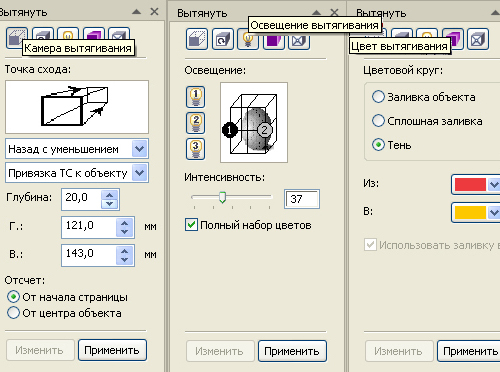Click Глубина field showing 20,0
Image resolution: width=500 pixels, height=372 pixels.
[x=82, y=199]
